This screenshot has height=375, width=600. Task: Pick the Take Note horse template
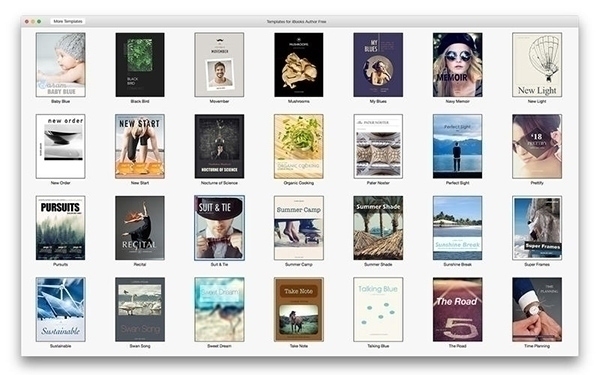point(299,310)
